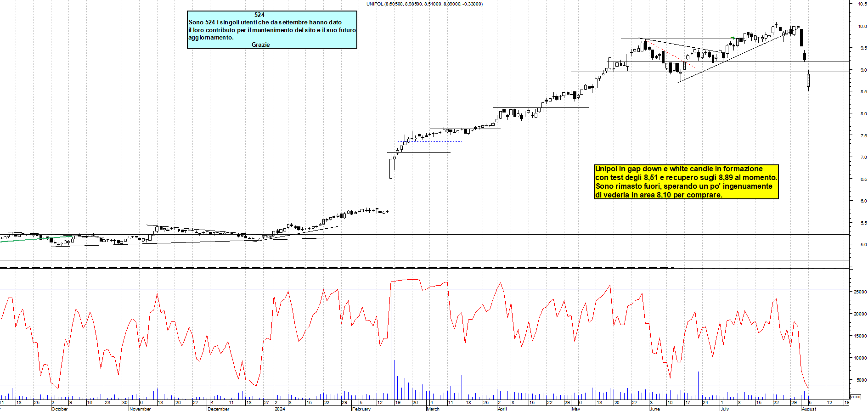Image resolution: width=868 pixels, height=411 pixels.
Task: Click the tall February gap-up candle
Action: pos(391,169)
